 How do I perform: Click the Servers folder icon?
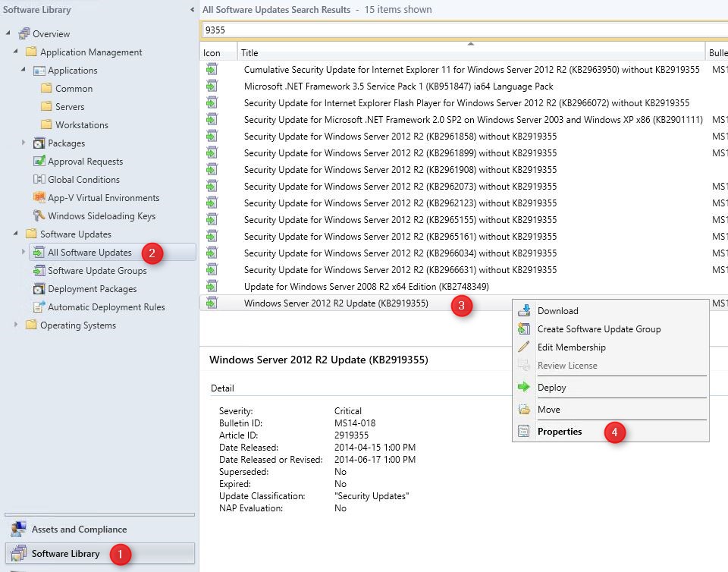coord(46,106)
